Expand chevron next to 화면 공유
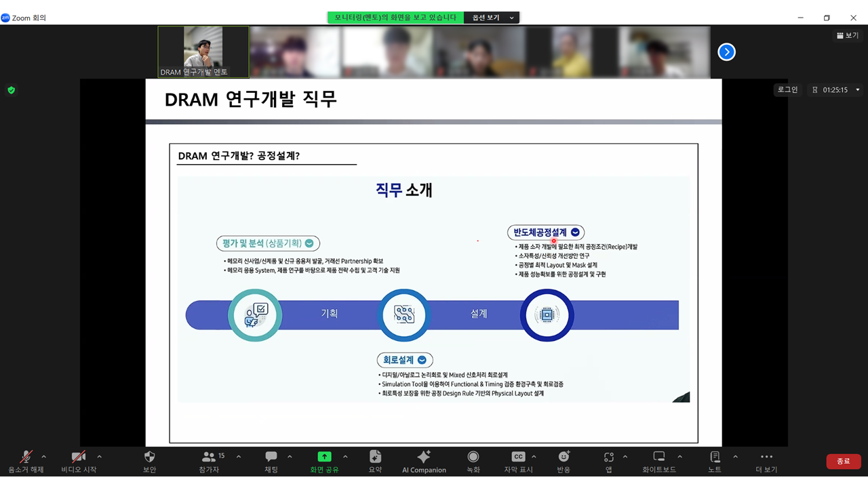The width and height of the screenshot is (868, 488). tap(345, 457)
